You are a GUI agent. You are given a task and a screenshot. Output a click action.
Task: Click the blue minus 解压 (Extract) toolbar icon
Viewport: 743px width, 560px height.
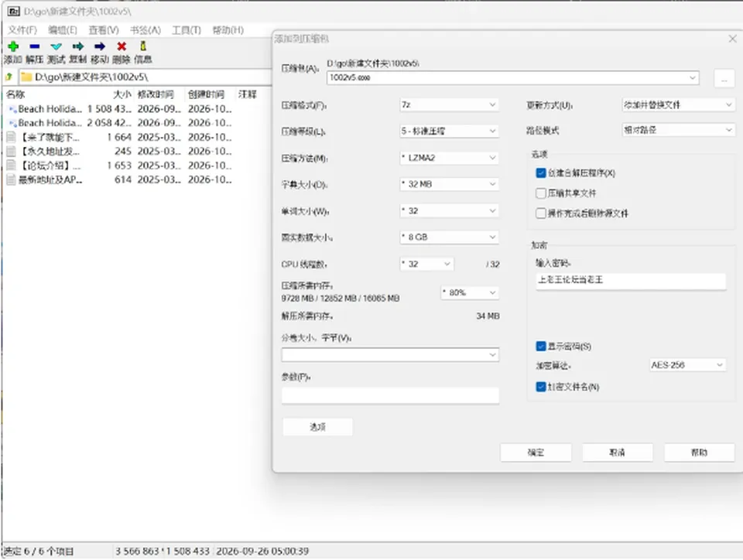35,46
